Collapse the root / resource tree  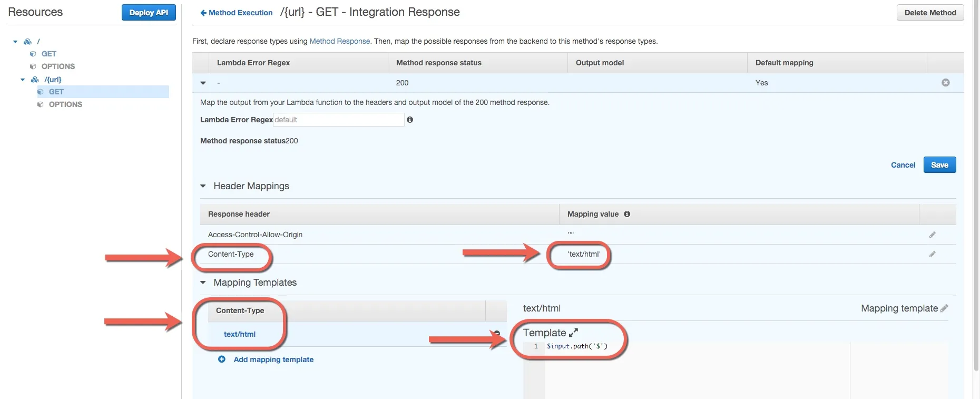[x=15, y=42]
